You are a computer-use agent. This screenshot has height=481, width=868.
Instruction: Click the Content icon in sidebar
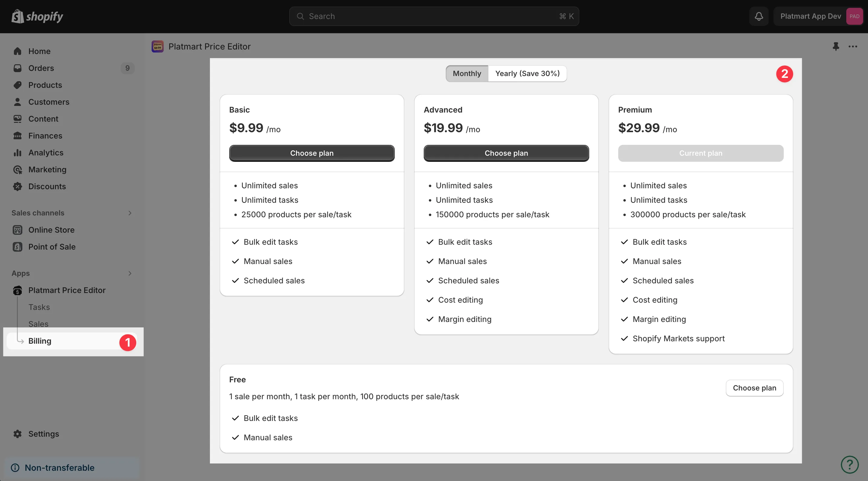click(x=18, y=119)
